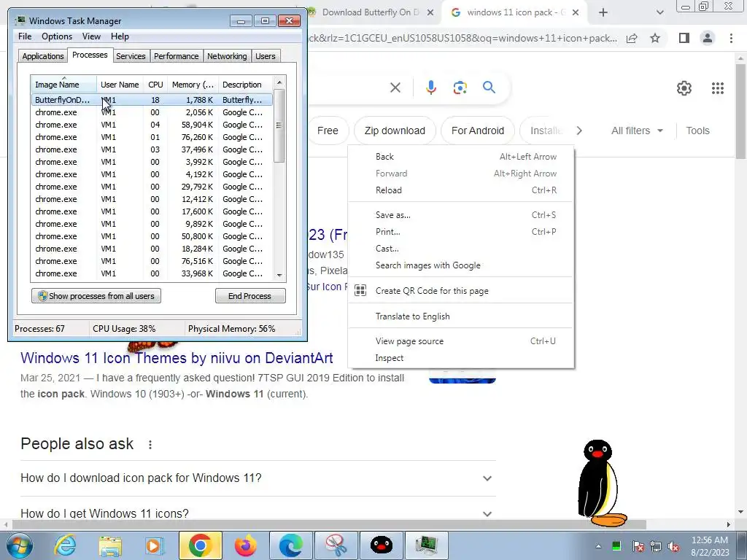Switch to Task Manager taskbar icon

426,545
